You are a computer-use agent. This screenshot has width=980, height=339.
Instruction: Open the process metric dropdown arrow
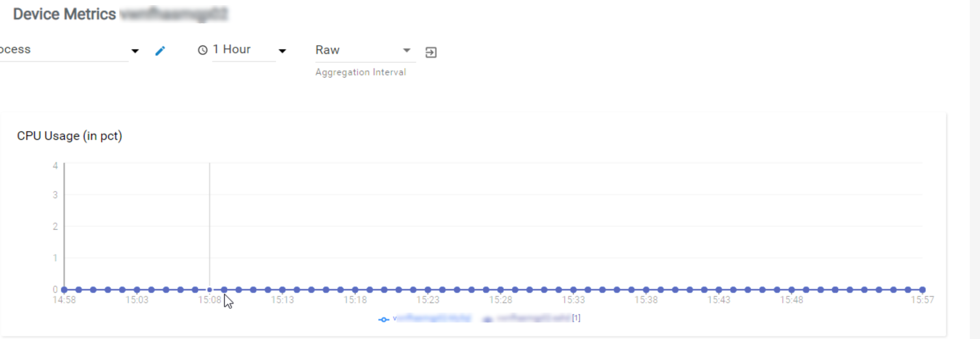pos(135,51)
